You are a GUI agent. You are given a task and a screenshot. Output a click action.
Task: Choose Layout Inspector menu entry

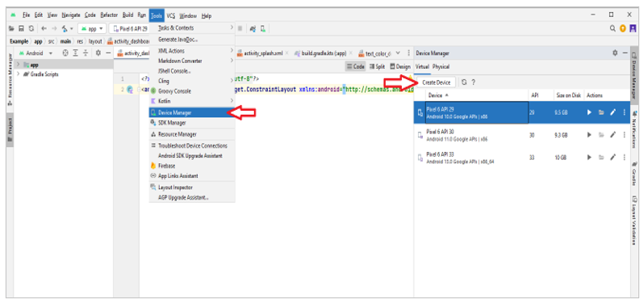click(x=192, y=187)
